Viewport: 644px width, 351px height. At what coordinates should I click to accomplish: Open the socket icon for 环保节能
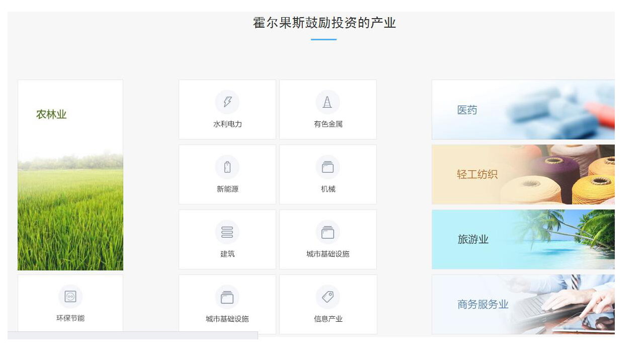tap(70, 297)
